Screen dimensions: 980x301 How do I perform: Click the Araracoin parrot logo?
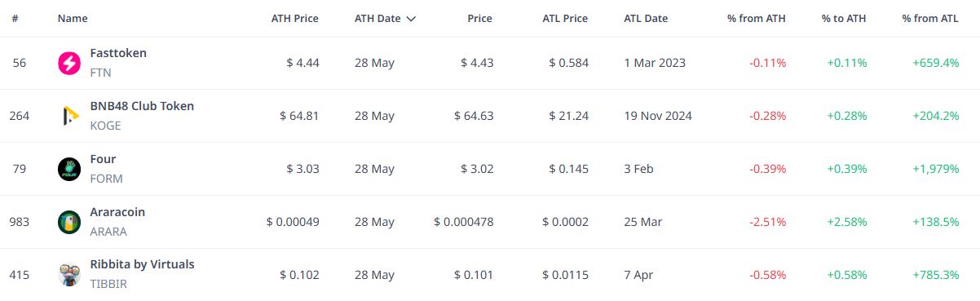point(69,222)
